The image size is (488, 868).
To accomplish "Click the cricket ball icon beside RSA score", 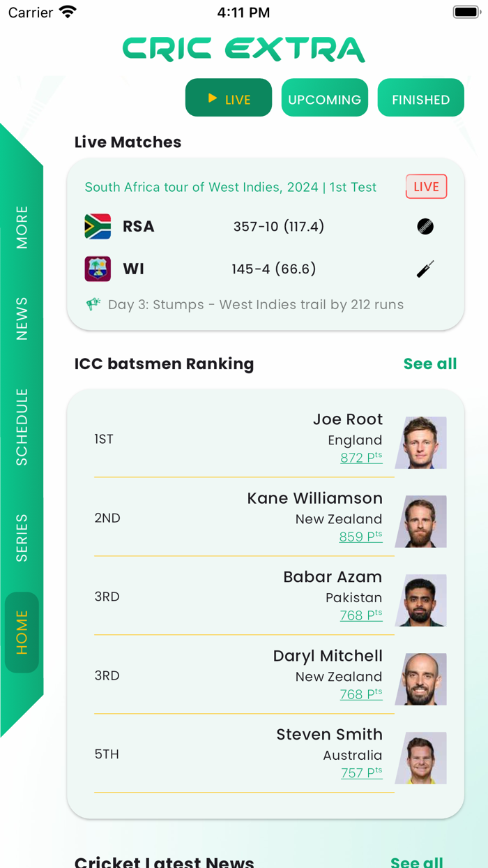I will pyautogui.click(x=425, y=226).
